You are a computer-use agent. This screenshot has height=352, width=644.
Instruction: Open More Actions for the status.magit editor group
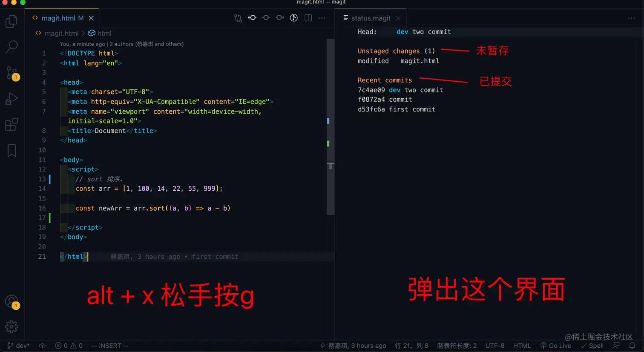coord(631,18)
